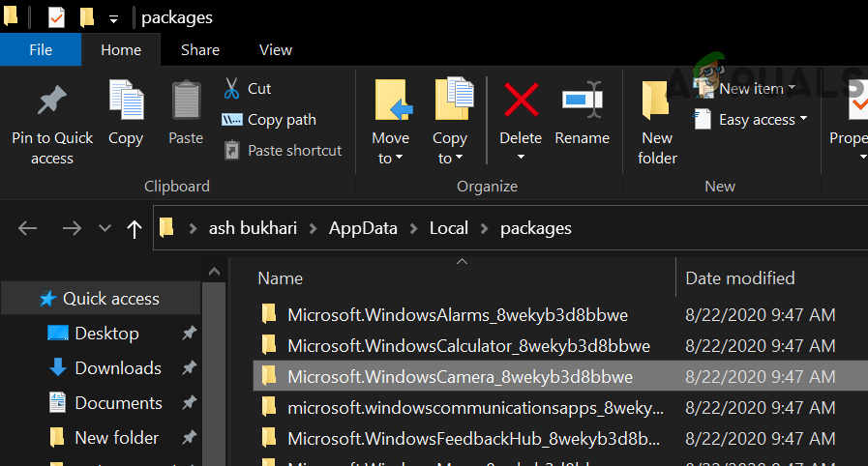The height and width of the screenshot is (466, 868).
Task: Click the Copy icon in Clipboard group
Action: coord(126,102)
